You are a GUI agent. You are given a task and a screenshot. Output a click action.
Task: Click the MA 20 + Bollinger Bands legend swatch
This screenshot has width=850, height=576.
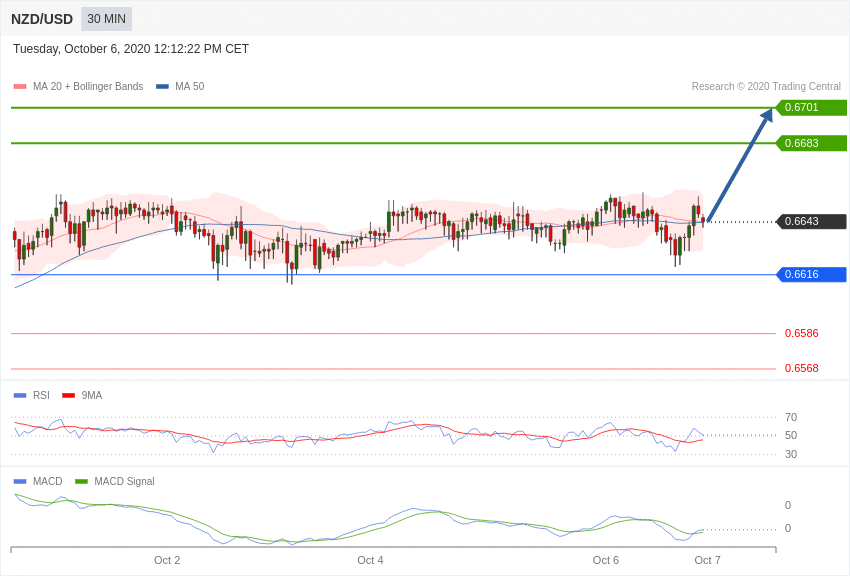click(x=20, y=86)
